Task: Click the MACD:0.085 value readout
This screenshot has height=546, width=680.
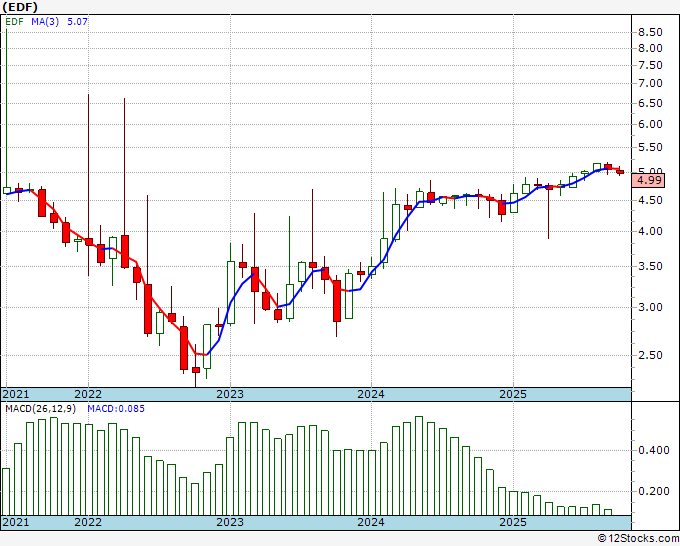Action: pyautogui.click(x=116, y=409)
